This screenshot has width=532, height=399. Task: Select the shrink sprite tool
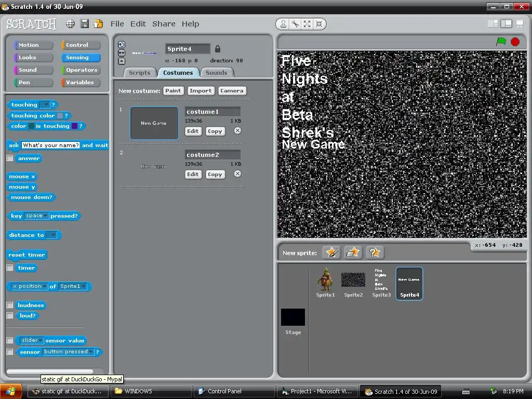pos(319,24)
